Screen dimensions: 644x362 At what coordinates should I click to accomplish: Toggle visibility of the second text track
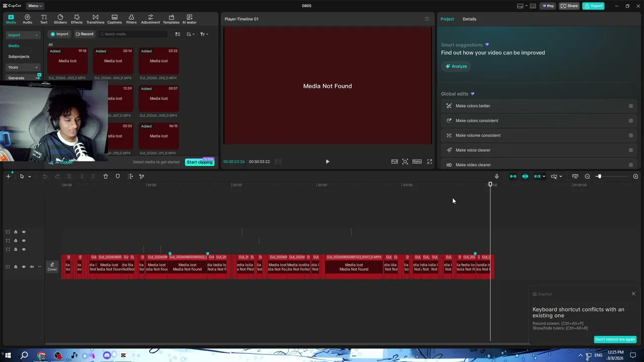click(x=23, y=240)
